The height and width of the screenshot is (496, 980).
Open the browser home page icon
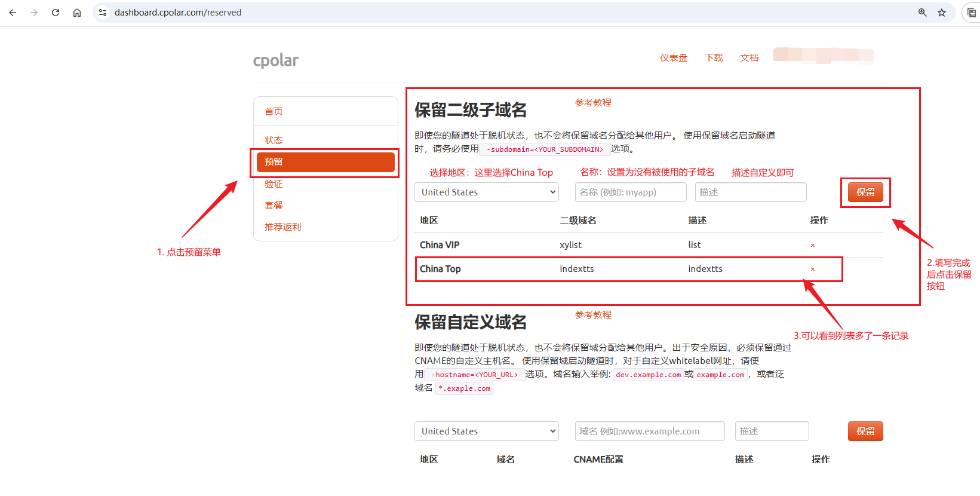click(77, 13)
